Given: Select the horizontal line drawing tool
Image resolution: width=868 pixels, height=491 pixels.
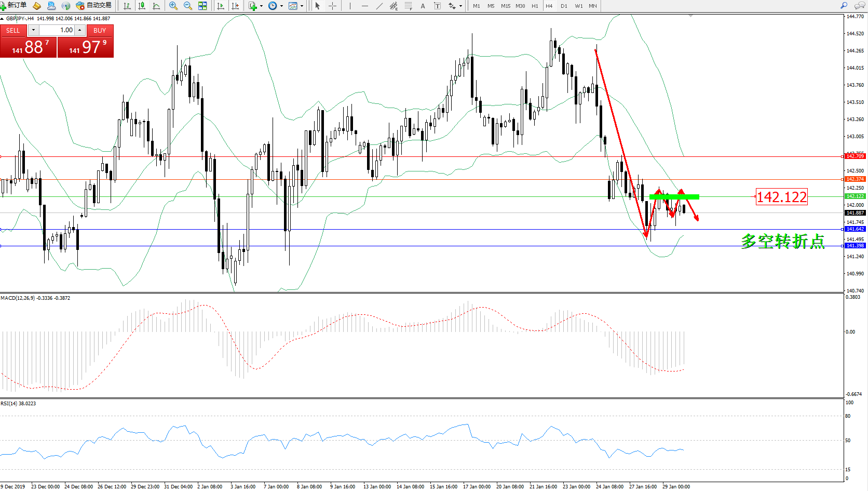Looking at the screenshot, I should coord(365,6).
